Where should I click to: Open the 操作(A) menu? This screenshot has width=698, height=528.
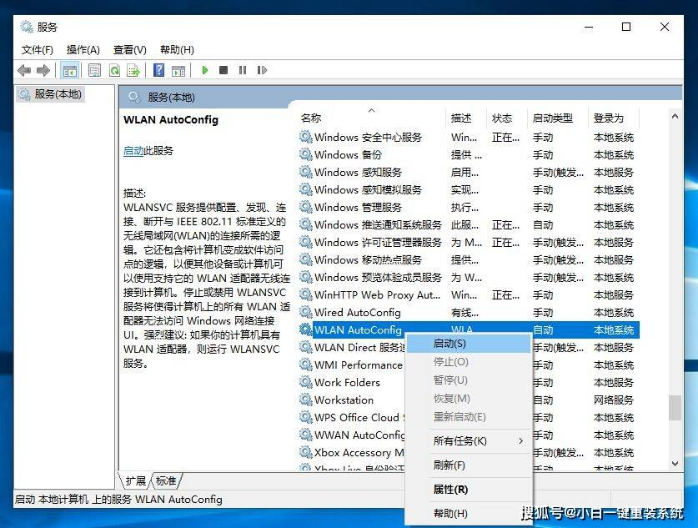coord(83,50)
